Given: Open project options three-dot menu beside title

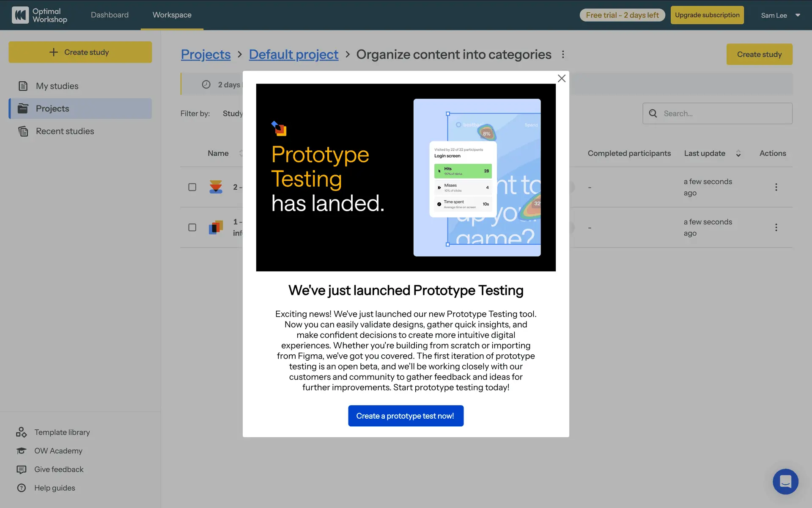Looking at the screenshot, I should click(x=562, y=54).
